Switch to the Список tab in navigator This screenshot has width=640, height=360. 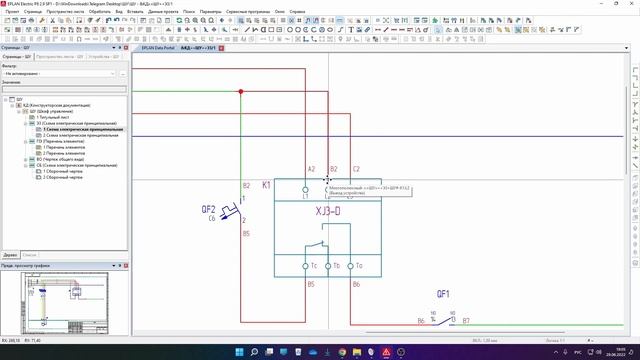click(x=29, y=255)
